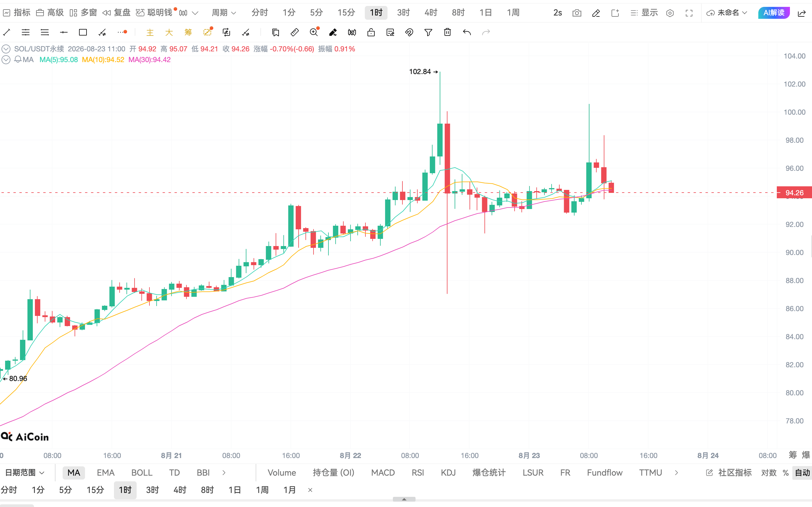The height and width of the screenshot is (507, 812).
Task: Collapse the SOL/USDT info row
Action: pos(6,49)
